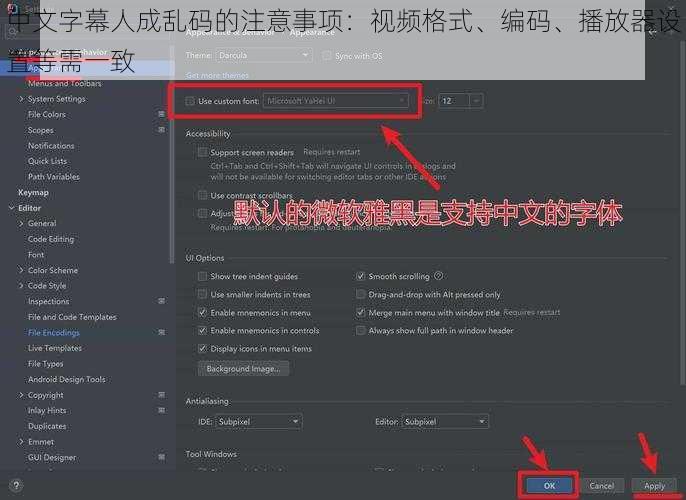
Task: Open Android Design Tools settings page
Action: coord(66,379)
